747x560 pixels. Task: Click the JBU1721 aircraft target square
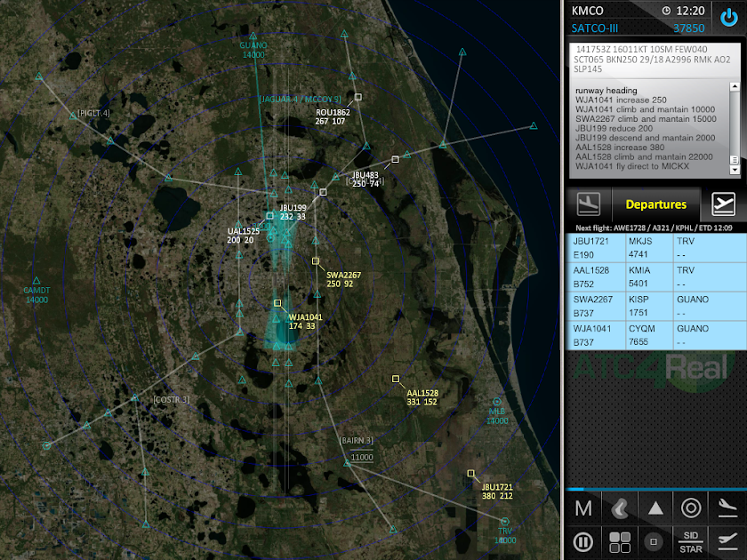pos(470,473)
